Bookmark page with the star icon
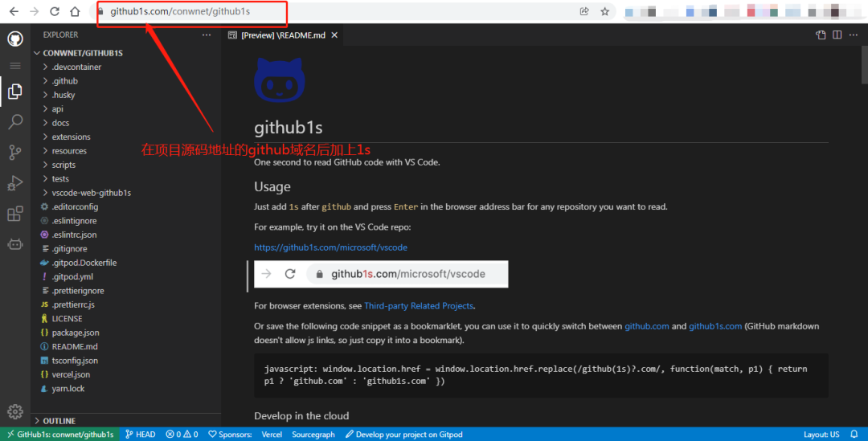The width and height of the screenshot is (868, 441). click(x=604, y=11)
